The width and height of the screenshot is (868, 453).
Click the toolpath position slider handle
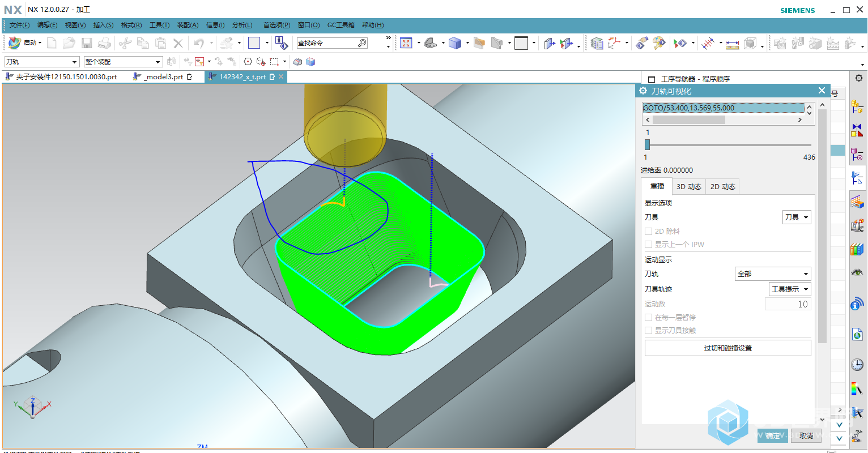pyautogui.click(x=647, y=144)
